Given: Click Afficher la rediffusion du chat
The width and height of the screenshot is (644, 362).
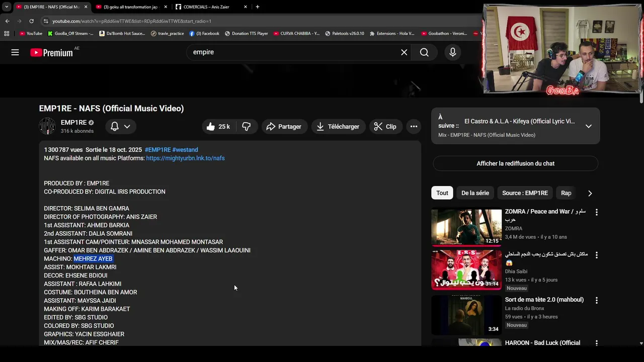Looking at the screenshot, I should click(x=516, y=163).
